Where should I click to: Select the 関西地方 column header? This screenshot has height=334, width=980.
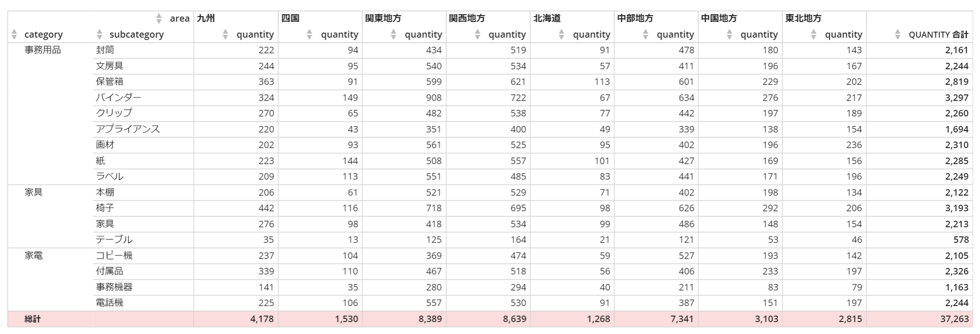coord(467,19)
